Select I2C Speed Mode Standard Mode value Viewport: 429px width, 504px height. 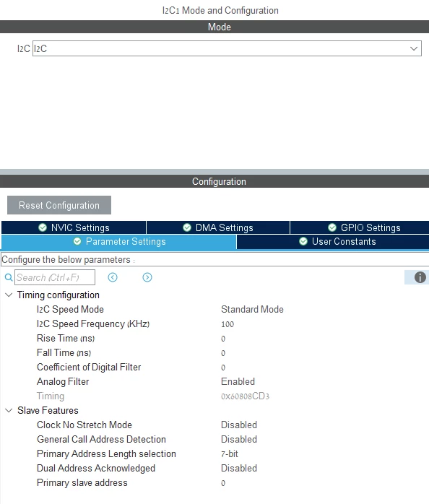pos(252,310)
